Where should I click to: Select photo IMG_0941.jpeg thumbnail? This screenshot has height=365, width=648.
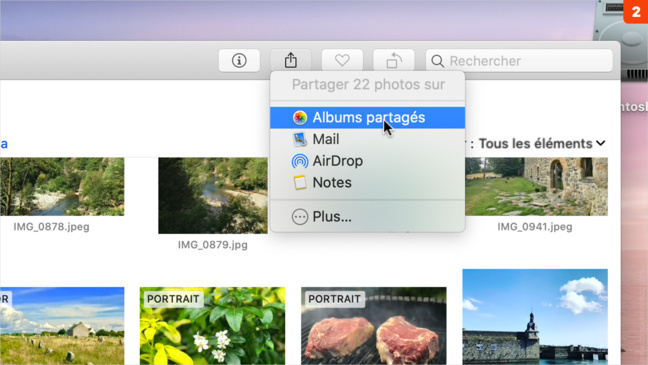536,186
